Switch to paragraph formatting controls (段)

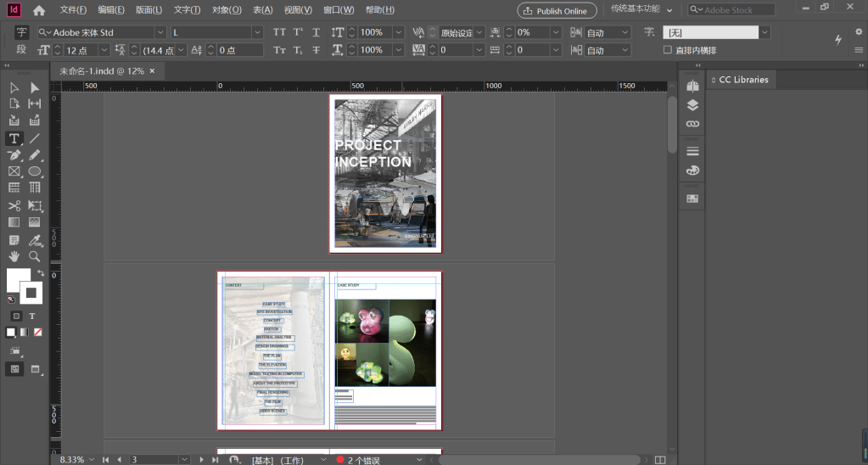21,49
